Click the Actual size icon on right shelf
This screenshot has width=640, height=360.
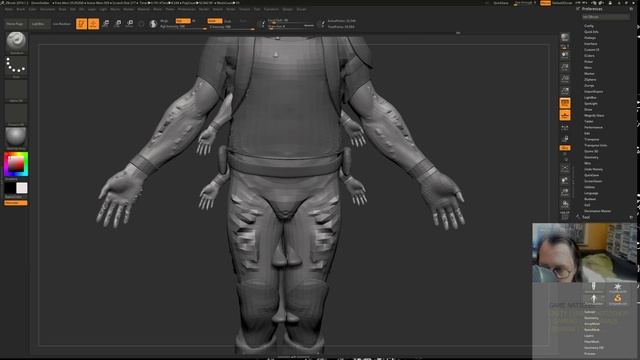(565, 79)
